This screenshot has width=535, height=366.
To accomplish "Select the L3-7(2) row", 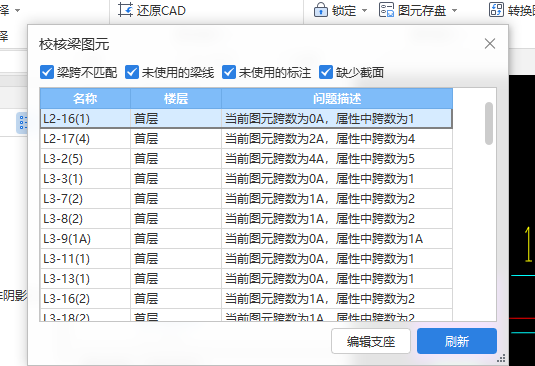I will (246, 199).
